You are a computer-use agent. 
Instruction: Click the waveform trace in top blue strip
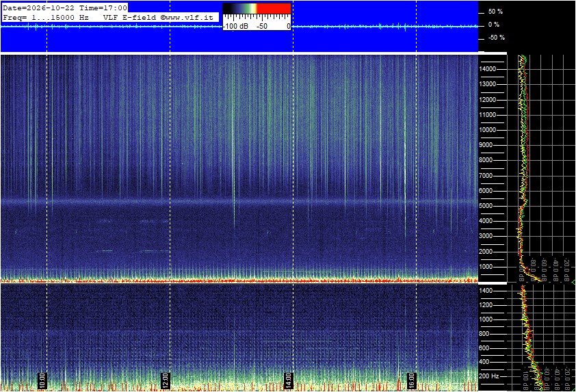point(239,27)
